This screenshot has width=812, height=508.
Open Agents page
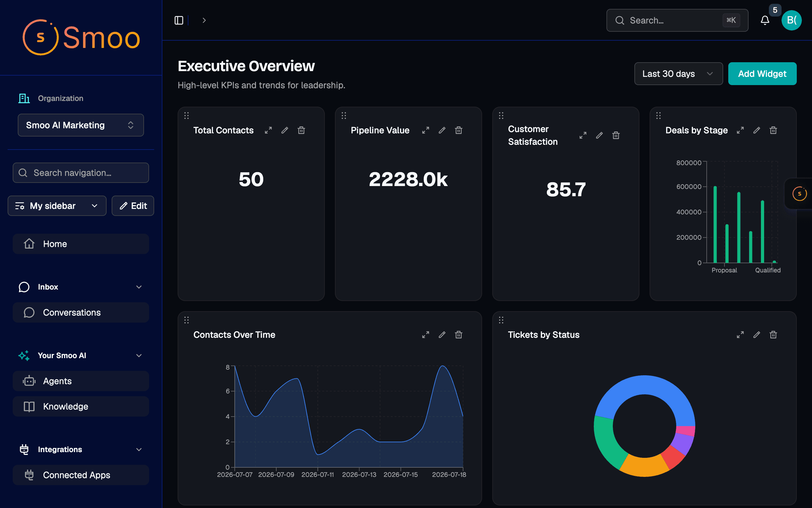81,381
